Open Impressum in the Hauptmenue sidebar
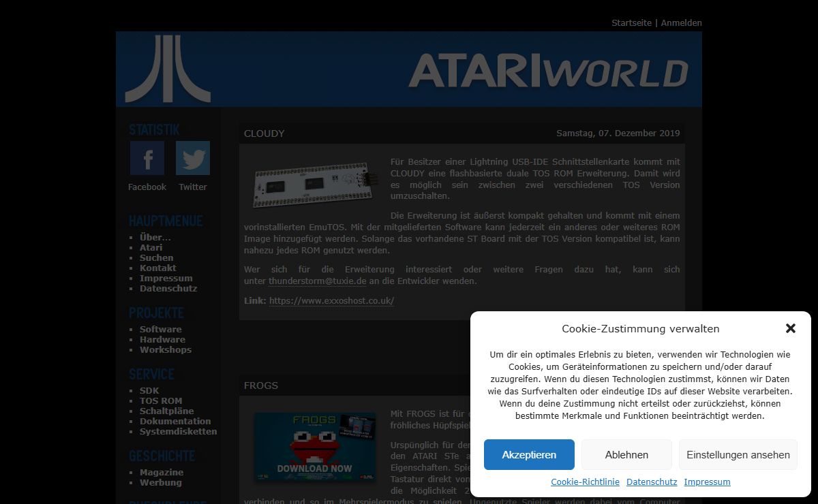Screen dimensions: 818x504 tap(166, 278)
